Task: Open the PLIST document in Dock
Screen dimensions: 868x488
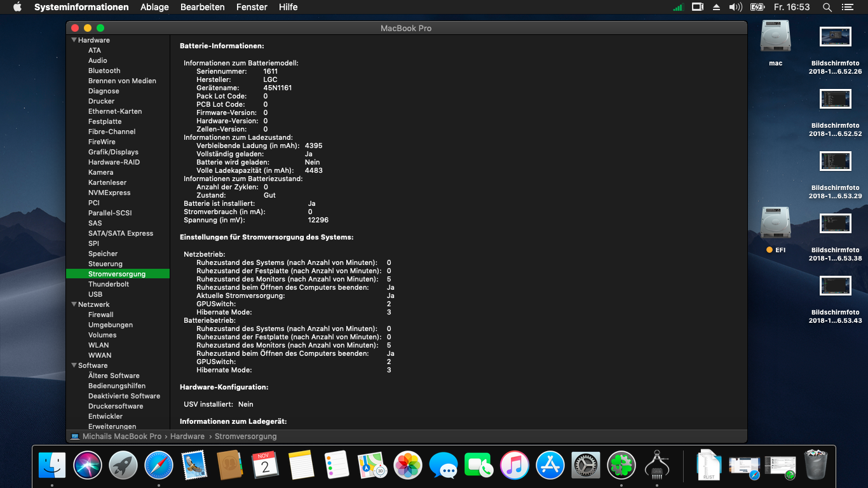Action: (x=708, y=465)
